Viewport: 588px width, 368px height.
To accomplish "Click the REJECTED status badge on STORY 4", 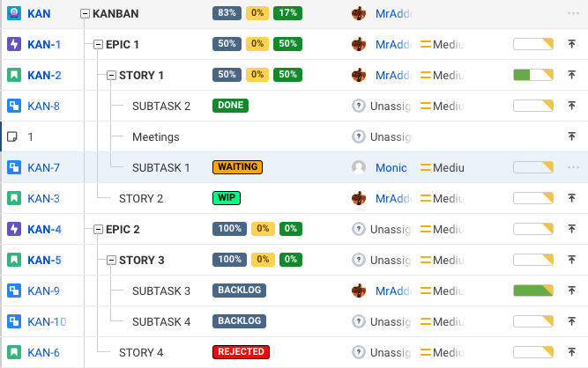I will [x=240, y=352].
